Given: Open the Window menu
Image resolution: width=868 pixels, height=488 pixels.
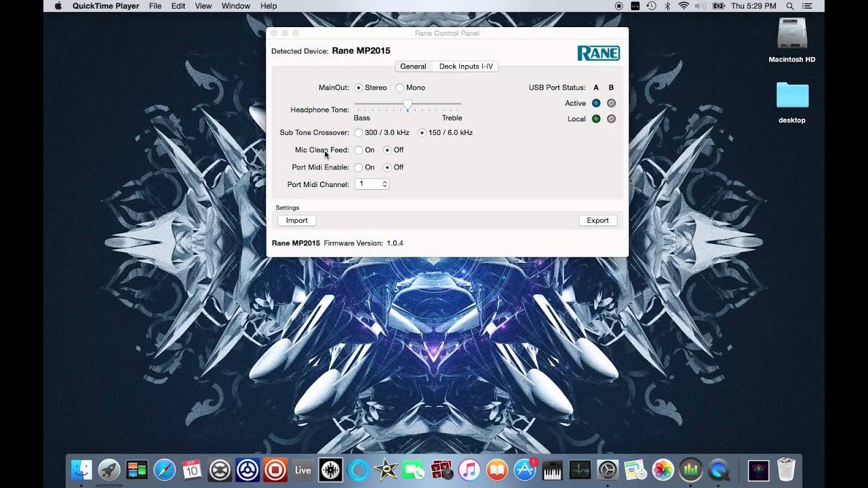Looking at the screenshot, I should click(x=236, y=6).
